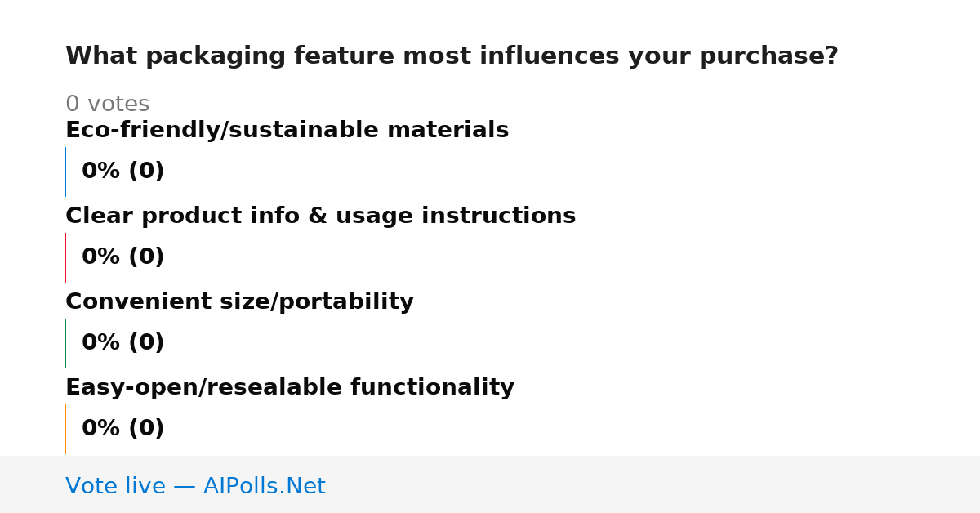Click '0% (0)' result under Clear product info
This screenshot has width=980, height=513.
[122, 257]
